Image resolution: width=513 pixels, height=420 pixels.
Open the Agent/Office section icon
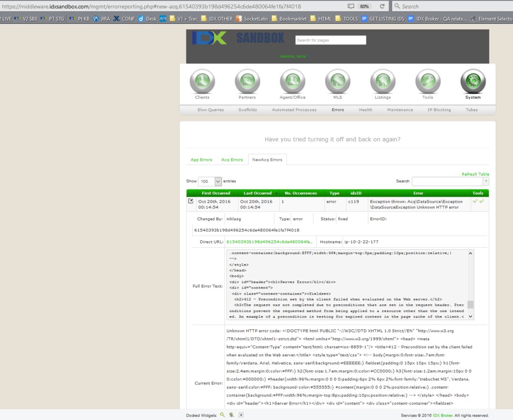pos(292,81)
